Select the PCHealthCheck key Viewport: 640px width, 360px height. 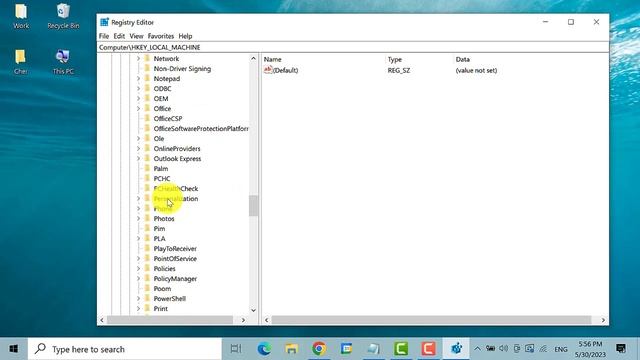coord(176,189)
